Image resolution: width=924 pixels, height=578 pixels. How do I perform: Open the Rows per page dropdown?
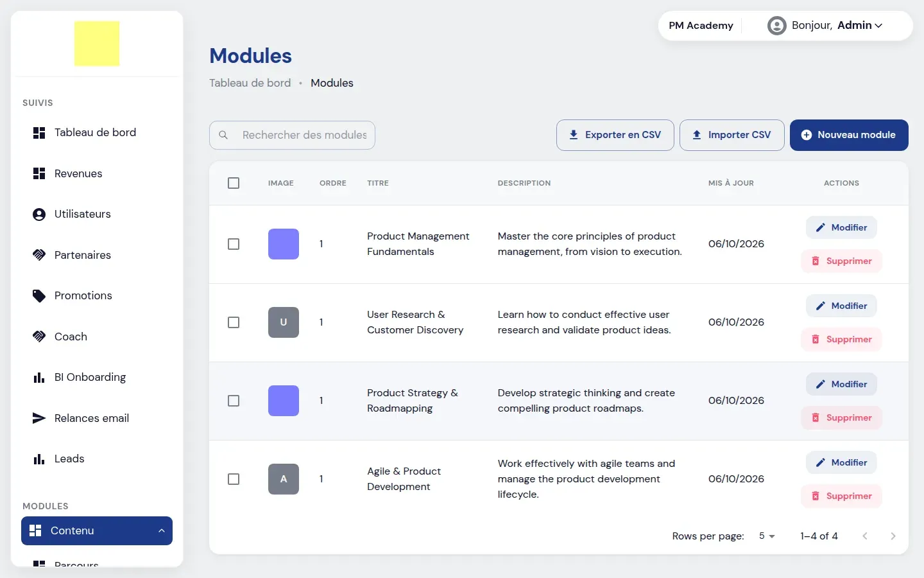click(x=767, y=536)
